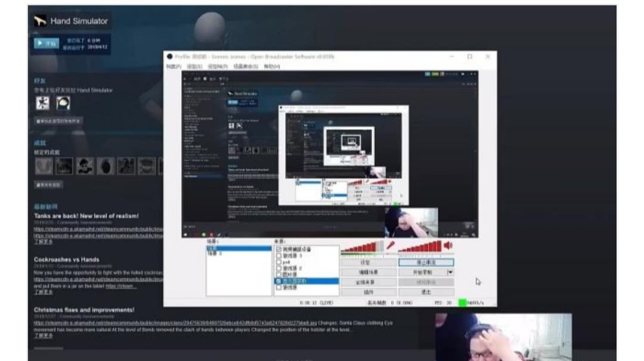
Task: View the sixth locked achievement thumbnail
Action: [147, 166]
